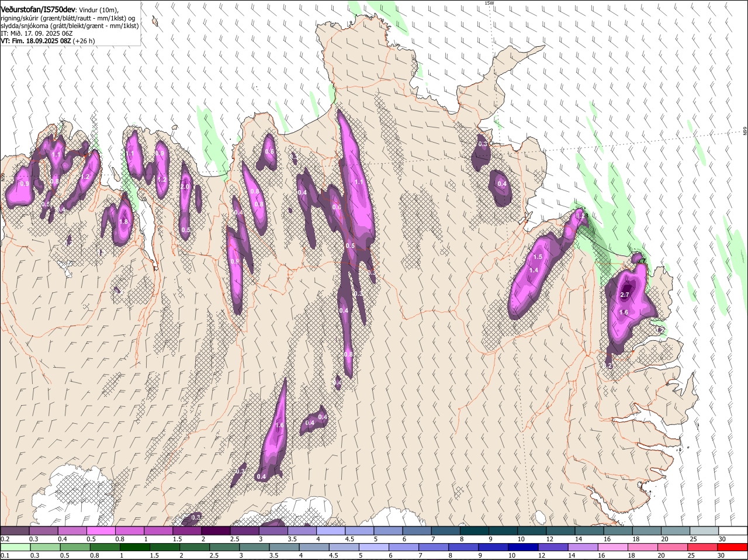Click the "2.0" precipitation value on the map
The width and height of the screenshot is (748, 560).
(x=185, y=187)
